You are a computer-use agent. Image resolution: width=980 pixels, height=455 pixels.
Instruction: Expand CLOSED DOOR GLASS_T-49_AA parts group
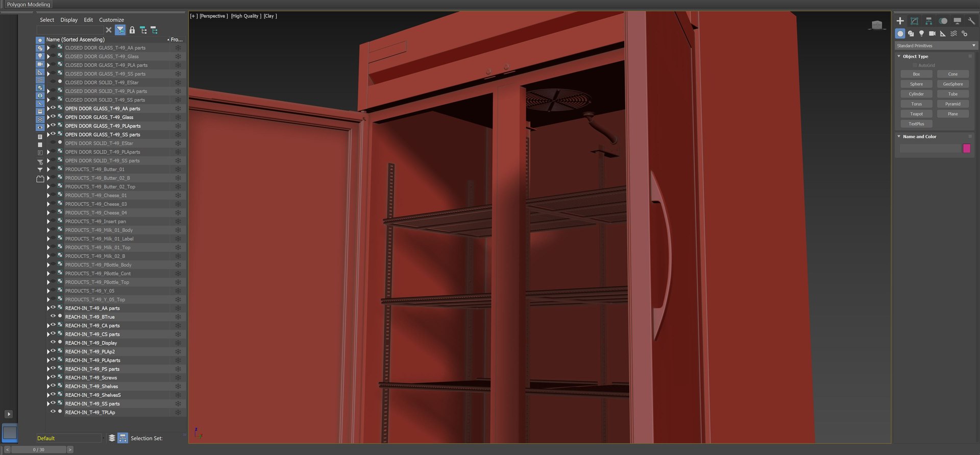click(x=48, y=48)
